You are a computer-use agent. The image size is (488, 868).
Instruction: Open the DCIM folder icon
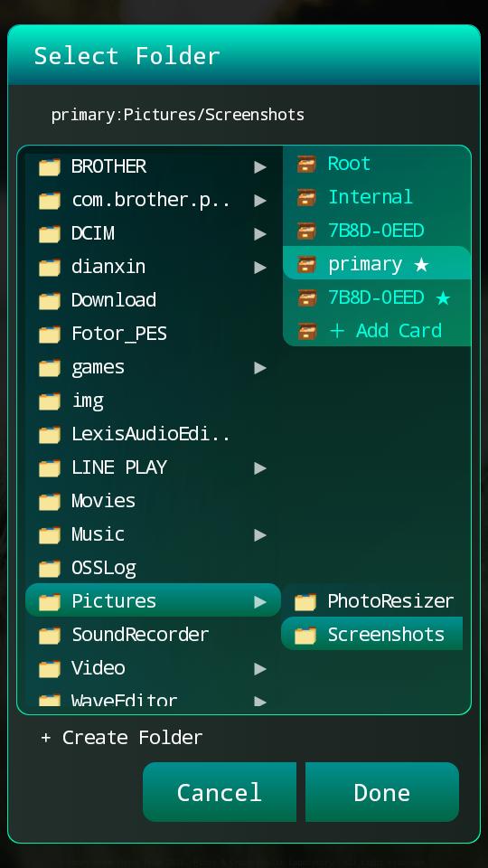tap(49, 233)
